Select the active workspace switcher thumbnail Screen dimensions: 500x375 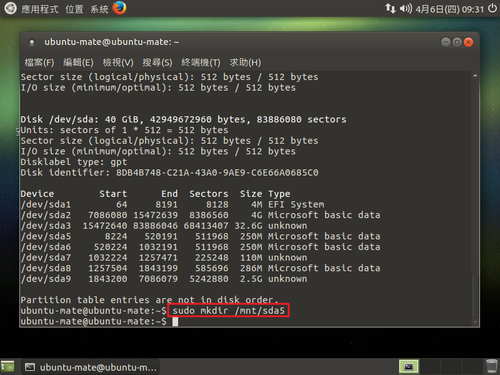pos(409,367)
